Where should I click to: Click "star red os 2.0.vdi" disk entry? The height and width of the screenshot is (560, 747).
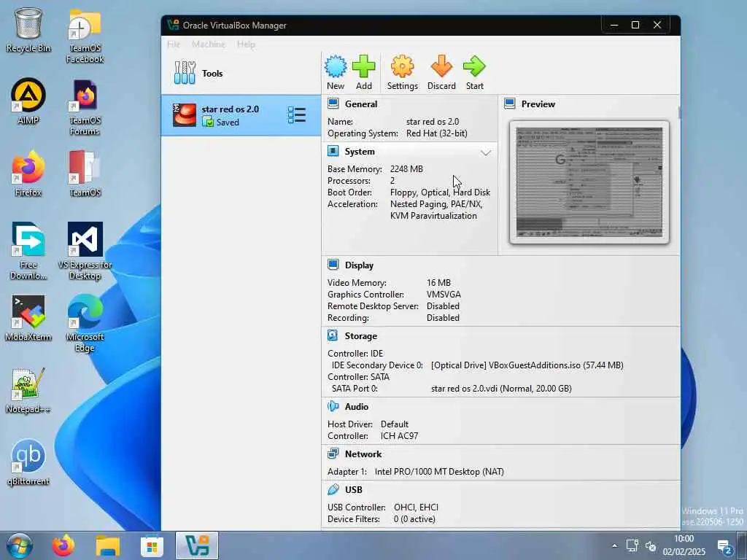pyautogui.click(x=501, y=389)
